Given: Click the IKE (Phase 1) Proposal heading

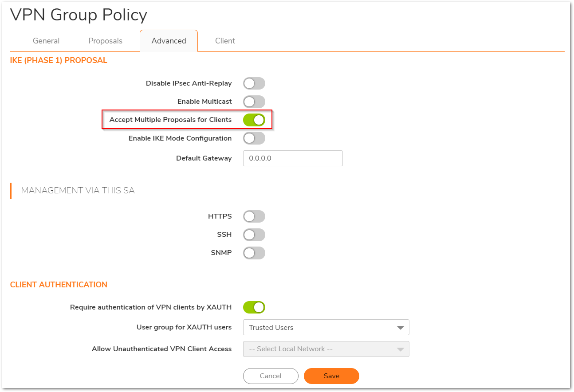Looking at the screenshot, I should 59,60.
